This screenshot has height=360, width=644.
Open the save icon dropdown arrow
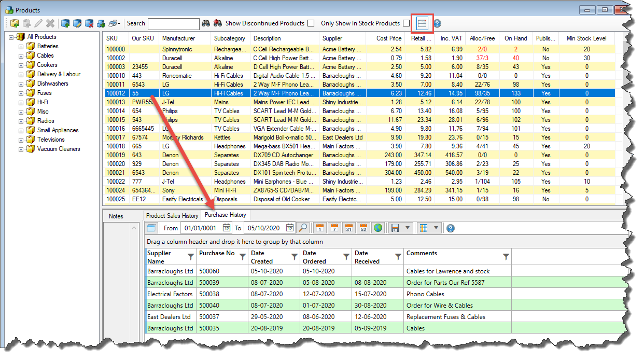pyautogui.click(x=408, y=228)
